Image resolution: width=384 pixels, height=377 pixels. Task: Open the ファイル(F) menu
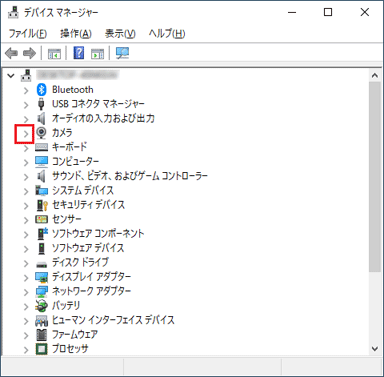pos(27,33)
